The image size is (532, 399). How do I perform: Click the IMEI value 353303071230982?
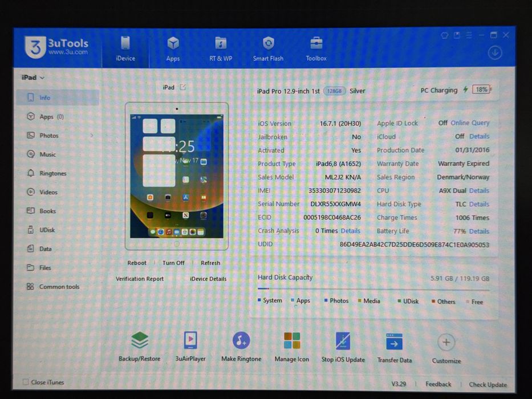pyautogui.click(x=334, y=191)
